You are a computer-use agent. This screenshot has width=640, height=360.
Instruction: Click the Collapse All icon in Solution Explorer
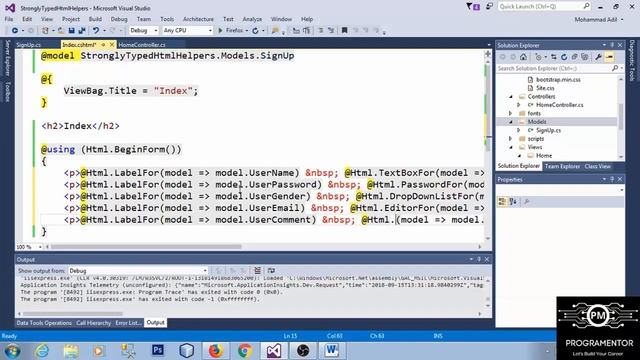click(x=575, y=57)
